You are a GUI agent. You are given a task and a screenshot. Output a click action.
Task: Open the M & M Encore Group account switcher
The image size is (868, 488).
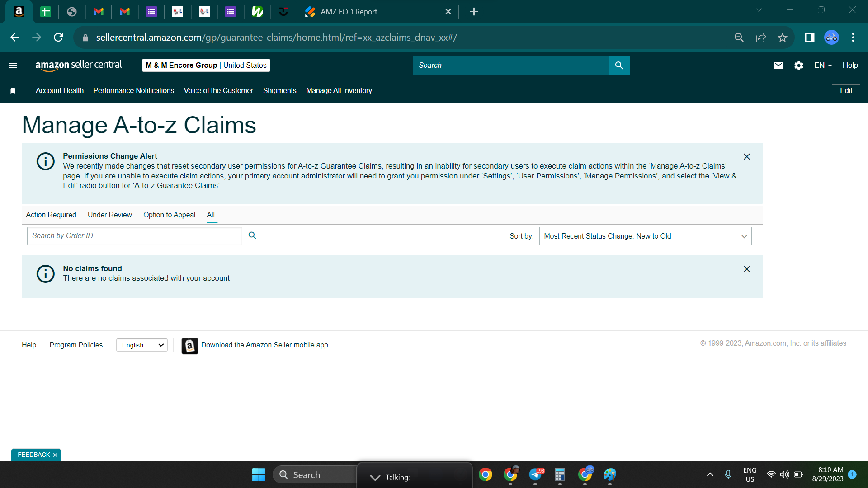click(206, 66)
